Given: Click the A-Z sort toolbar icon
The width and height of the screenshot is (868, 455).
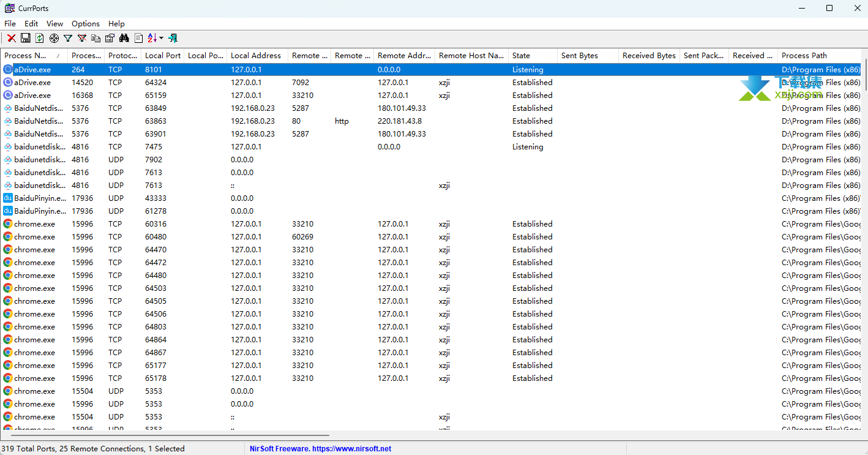Looking at the screenshot, I should pyautogui.click(x=152, y=38).
